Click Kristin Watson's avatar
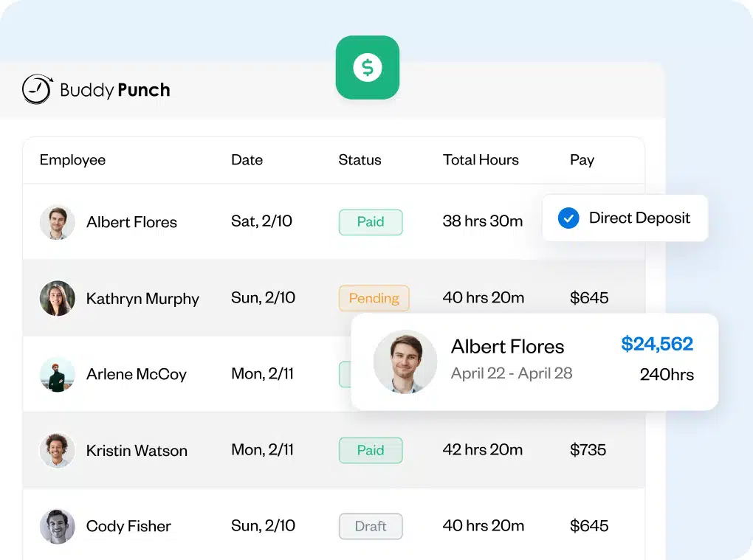The height and width of the screenshot is (560, 753). pyautogui.click(x=57, y=450)
